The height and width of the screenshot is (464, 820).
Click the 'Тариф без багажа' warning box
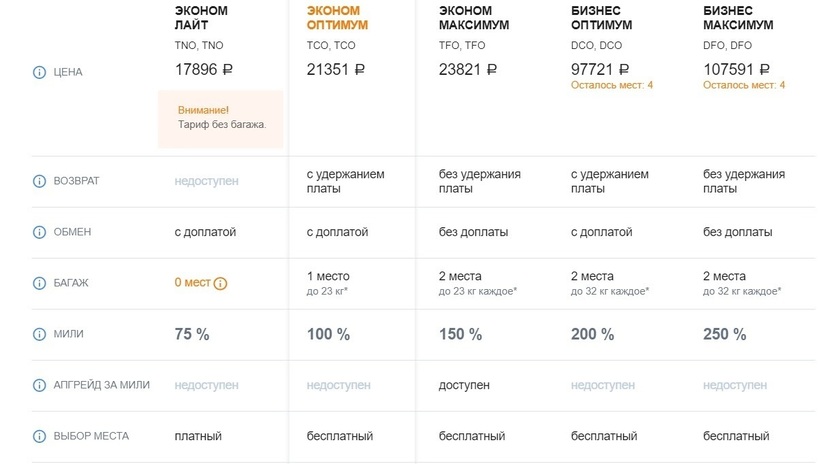(221, 118)
